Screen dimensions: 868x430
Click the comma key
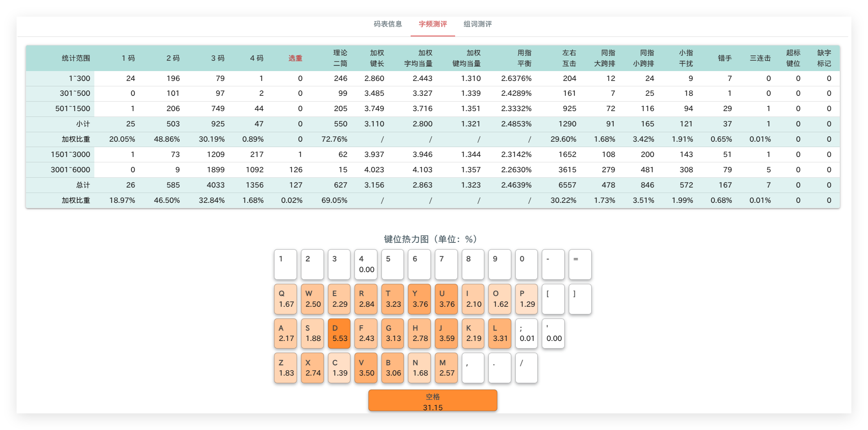click(473, 368)
